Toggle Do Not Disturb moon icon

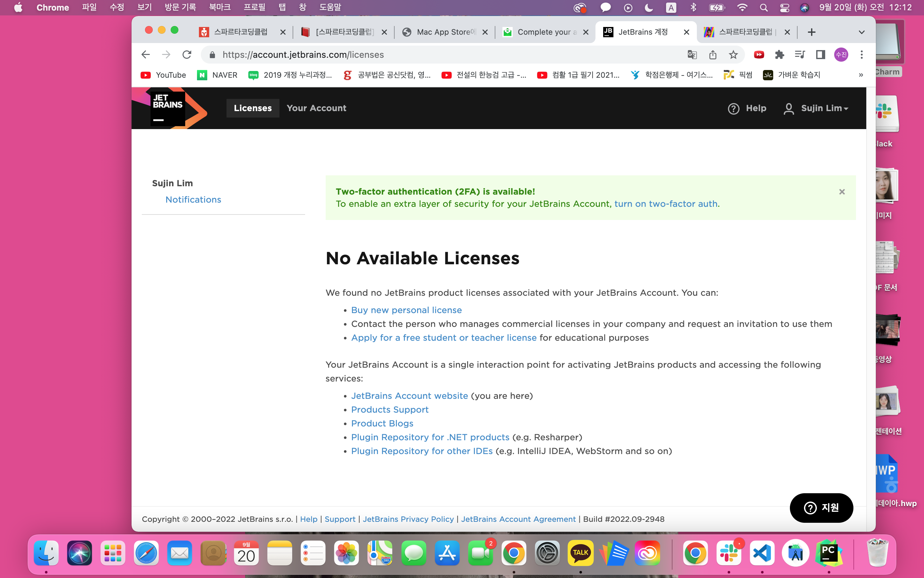(649, 8)
